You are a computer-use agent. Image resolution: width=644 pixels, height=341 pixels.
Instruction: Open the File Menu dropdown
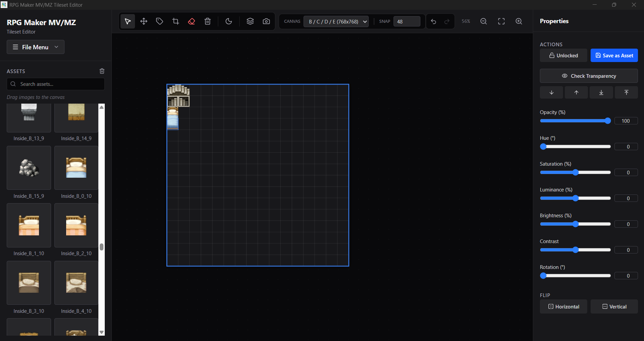pyautogui.click(x=36, y=47)
